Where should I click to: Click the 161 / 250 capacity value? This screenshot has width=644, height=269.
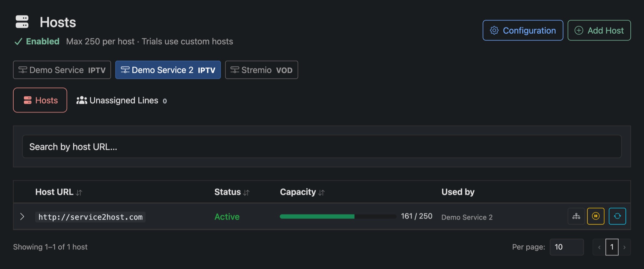click(417, 216)
